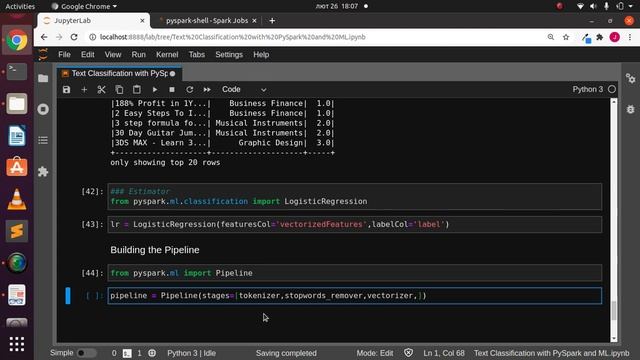Open the cell type Code dropdown
This screenshot has height=360, width=640.
[x=244, y=89]
